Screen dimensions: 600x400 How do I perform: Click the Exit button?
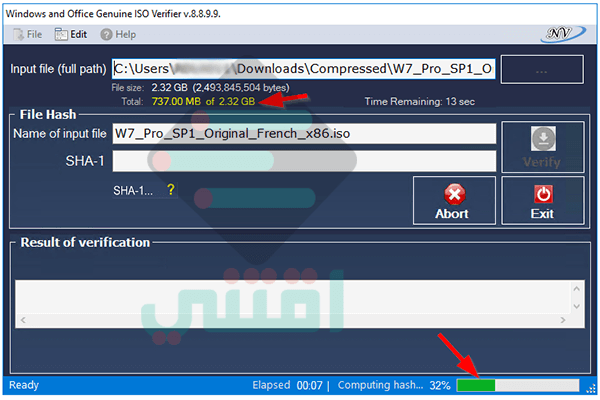click(x=543, y=200)
